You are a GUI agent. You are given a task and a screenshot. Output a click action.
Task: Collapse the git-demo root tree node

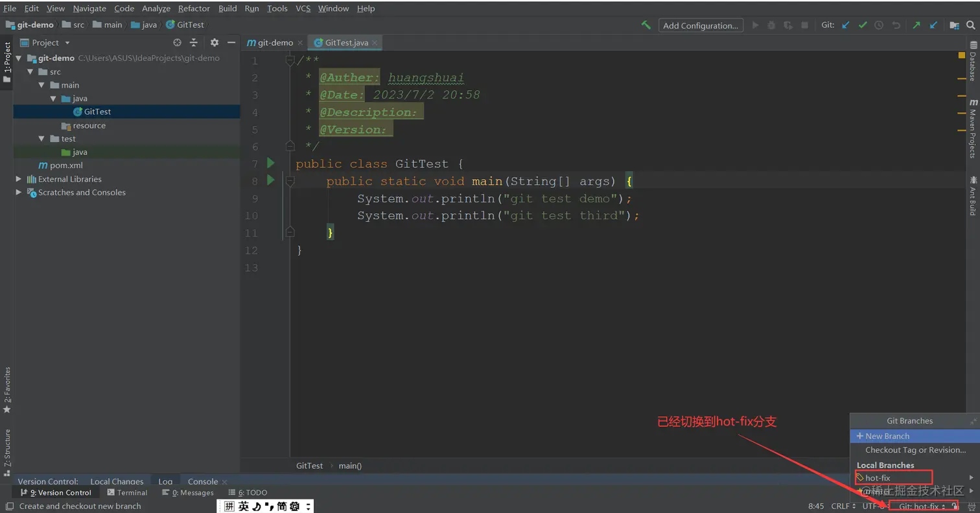tap(19, 58)
